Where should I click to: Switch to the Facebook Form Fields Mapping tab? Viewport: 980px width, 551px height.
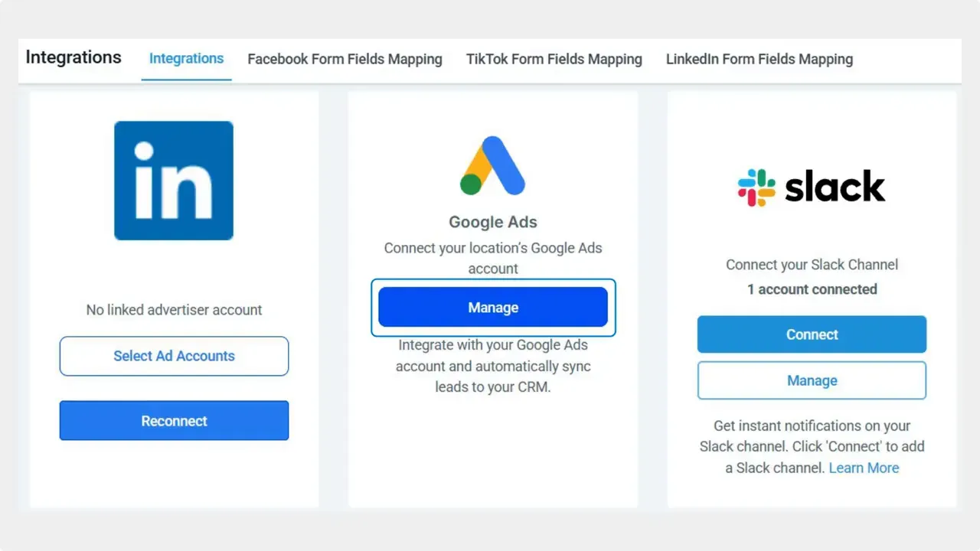(x=345, y=59)
